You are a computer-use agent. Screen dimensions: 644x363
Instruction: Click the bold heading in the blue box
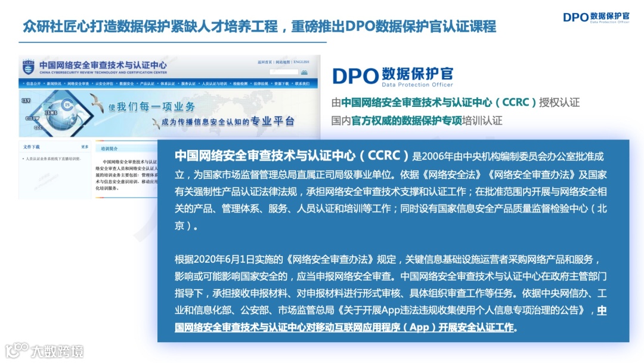(292, 156)
